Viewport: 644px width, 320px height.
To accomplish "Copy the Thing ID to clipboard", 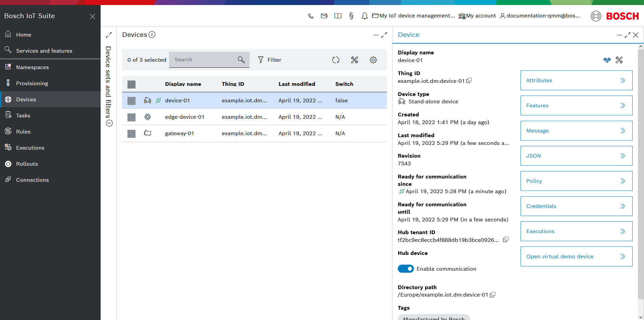I will click(x=469, y=81).
